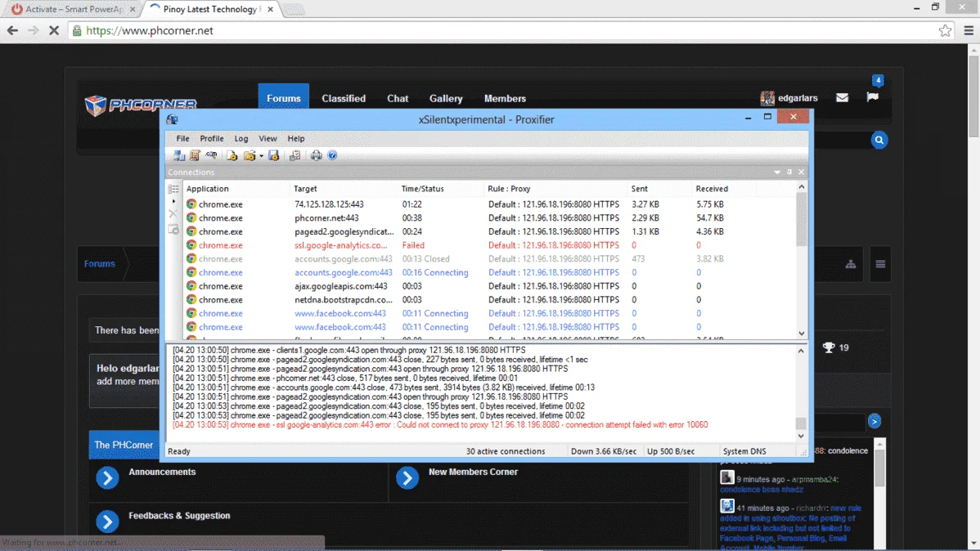Image resolution: width=980 pixels, height=551 pixels.
Task: Open the View menu
Action: pos(267,139)
